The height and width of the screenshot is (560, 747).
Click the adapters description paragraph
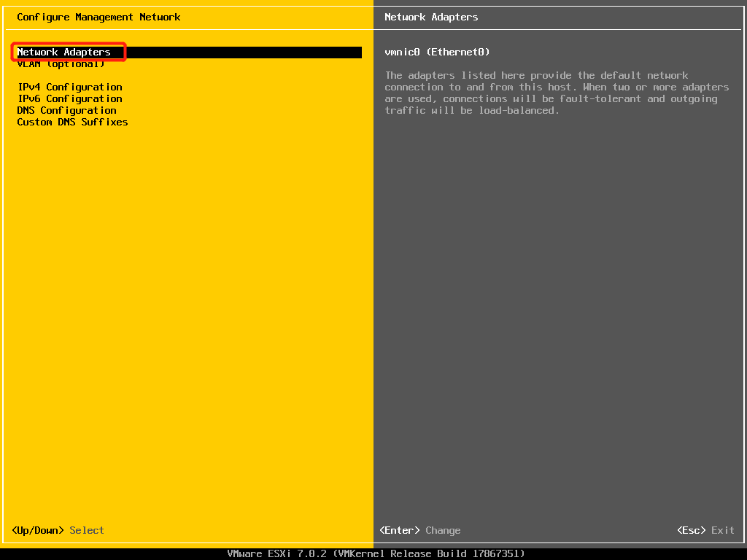[557, 93]
